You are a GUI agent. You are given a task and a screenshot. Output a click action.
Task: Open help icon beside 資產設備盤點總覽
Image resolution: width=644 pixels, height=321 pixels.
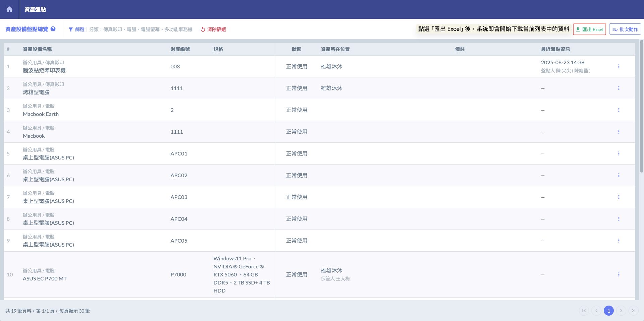point(53,29)
